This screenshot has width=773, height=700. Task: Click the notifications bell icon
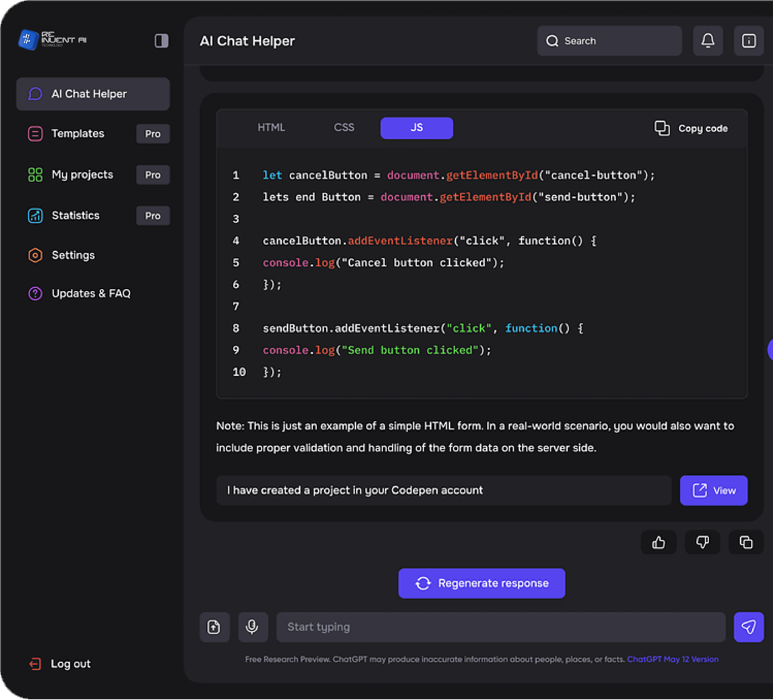point(707,41)
